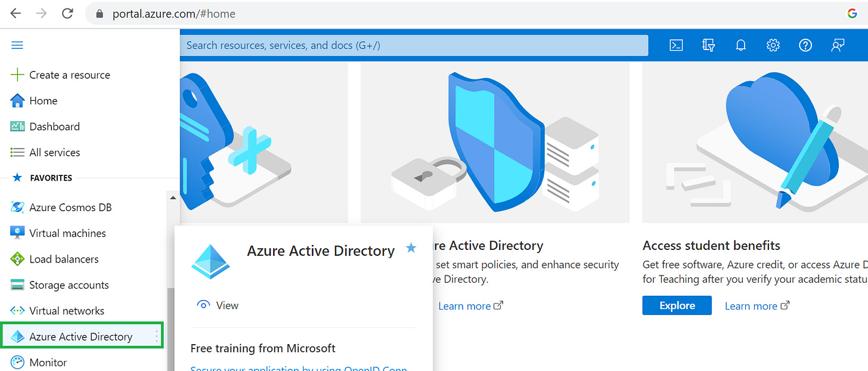Open Create a resource
The height and width of the screenshot is (371, 868).
(x=70, y=75)
